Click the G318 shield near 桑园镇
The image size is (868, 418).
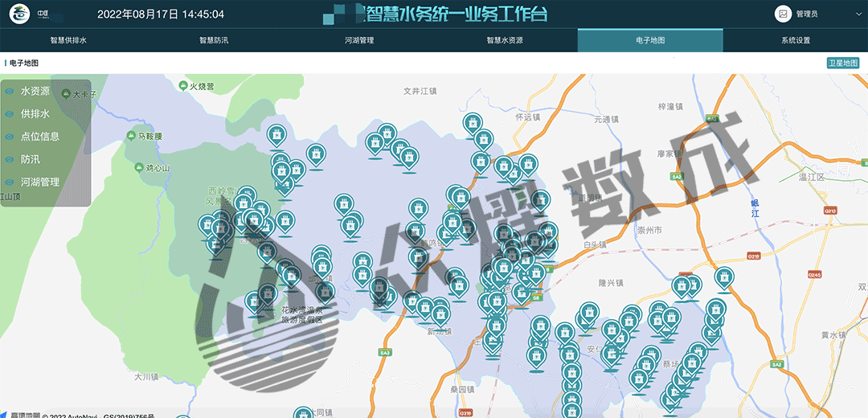point(465,412)
